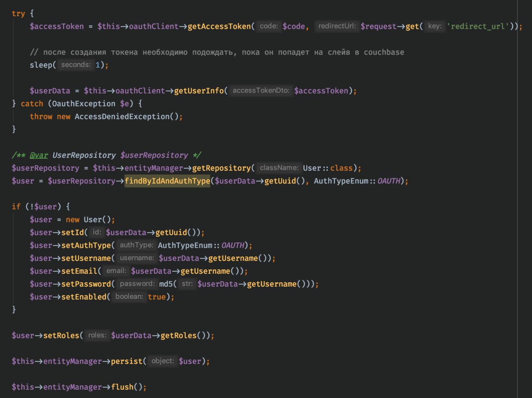Click the 'if' keyword

[16, 206]
